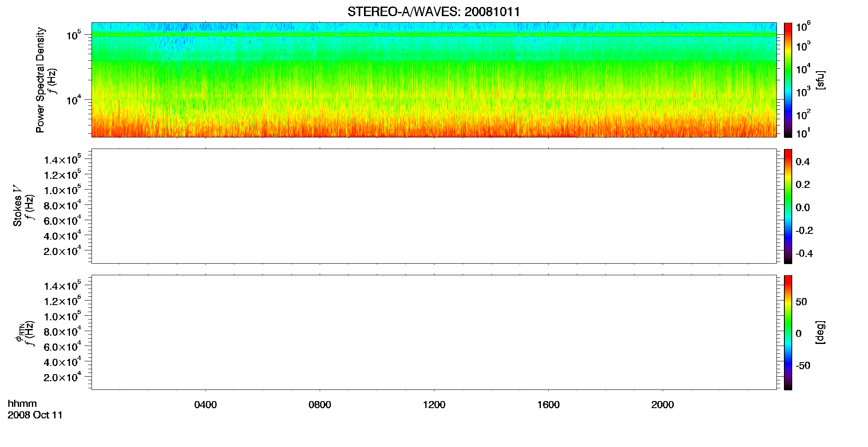
Task: Click the Power Spectral Density spectrogram panel
Action: (x=434, y=79)
